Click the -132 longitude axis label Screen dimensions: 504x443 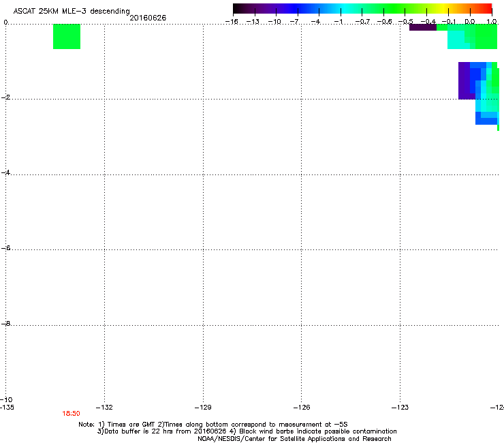(104, 408)
